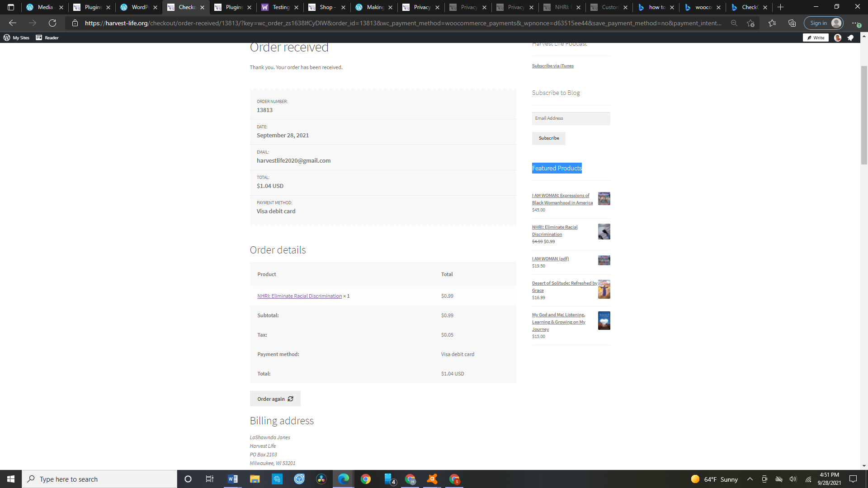This screenshot has height=488, width=868.
Task: Open the Favorites star list icon
Action: coord(772,23)
